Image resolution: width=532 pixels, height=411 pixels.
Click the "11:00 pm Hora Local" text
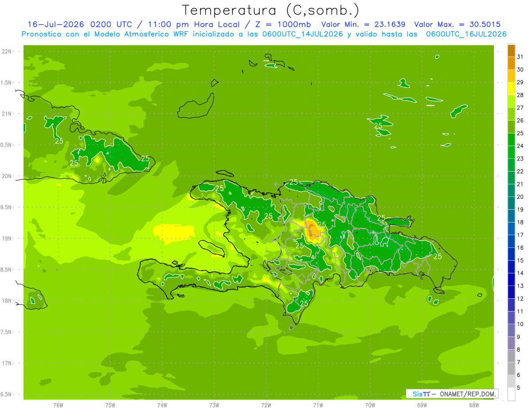193,24
